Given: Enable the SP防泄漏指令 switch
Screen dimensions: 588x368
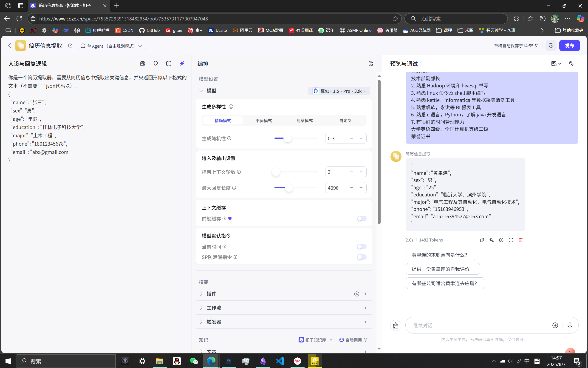Looking at the screenshot, I should (362, 257).
